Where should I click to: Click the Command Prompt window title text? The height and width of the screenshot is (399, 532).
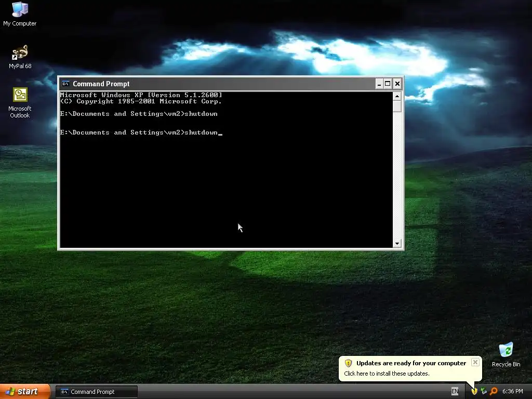[x=101, y=84]
